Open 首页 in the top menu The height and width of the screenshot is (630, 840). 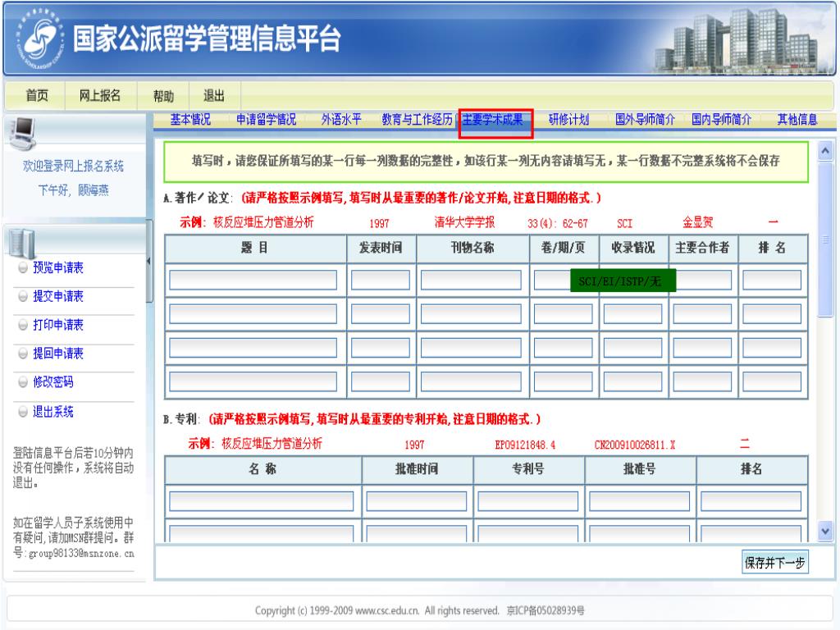37,95
